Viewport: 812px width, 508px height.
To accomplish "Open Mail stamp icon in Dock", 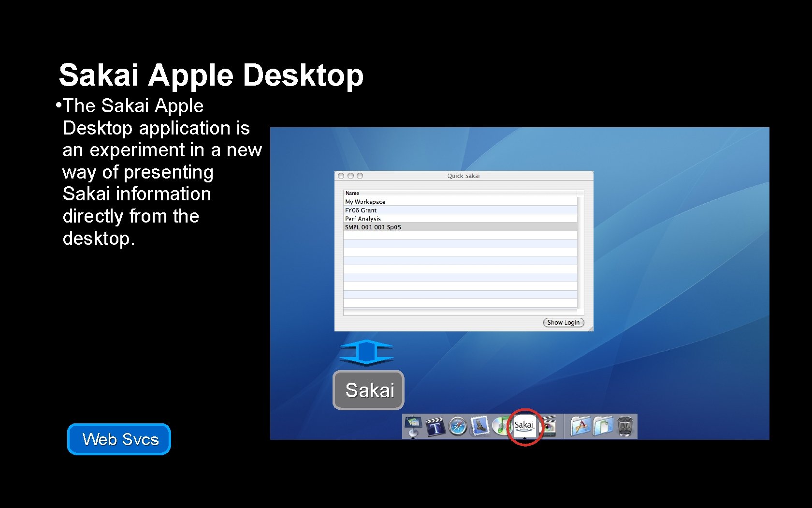I will 479,426.
